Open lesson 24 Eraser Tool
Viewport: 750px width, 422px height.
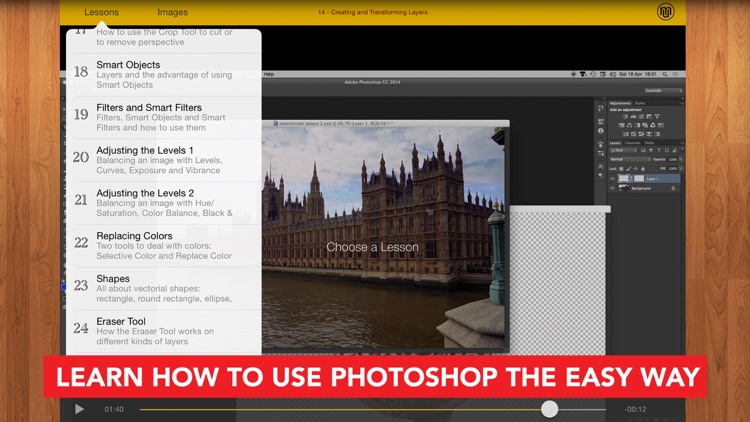point(164,331)
